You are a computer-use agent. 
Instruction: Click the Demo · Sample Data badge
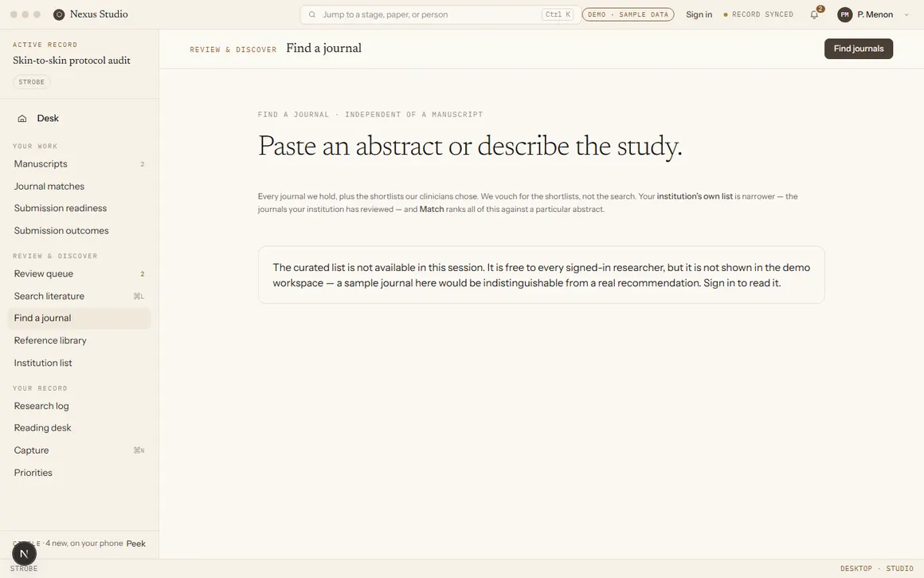(628, 14)
